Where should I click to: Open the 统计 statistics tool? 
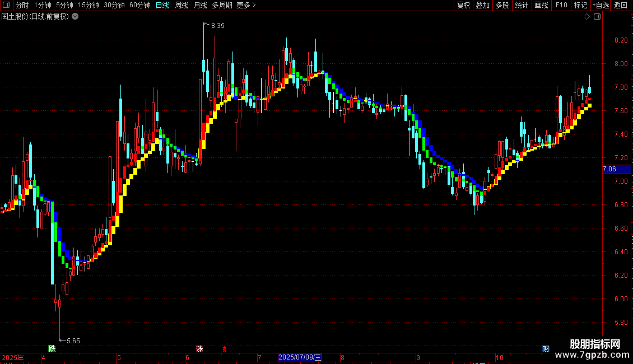[x=522, y=5]
